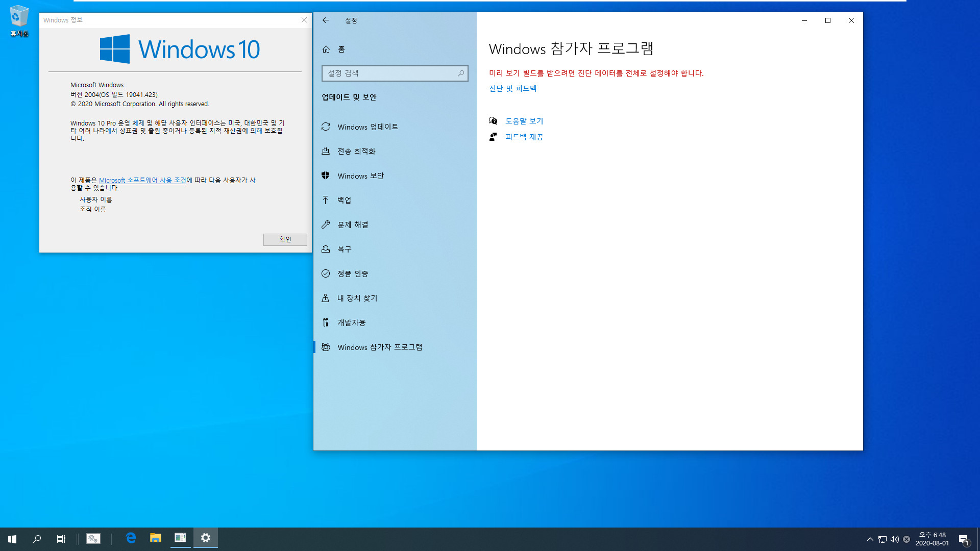
Task: Open the 진단 및 피드백 link
Action: (x=512, y=89)
